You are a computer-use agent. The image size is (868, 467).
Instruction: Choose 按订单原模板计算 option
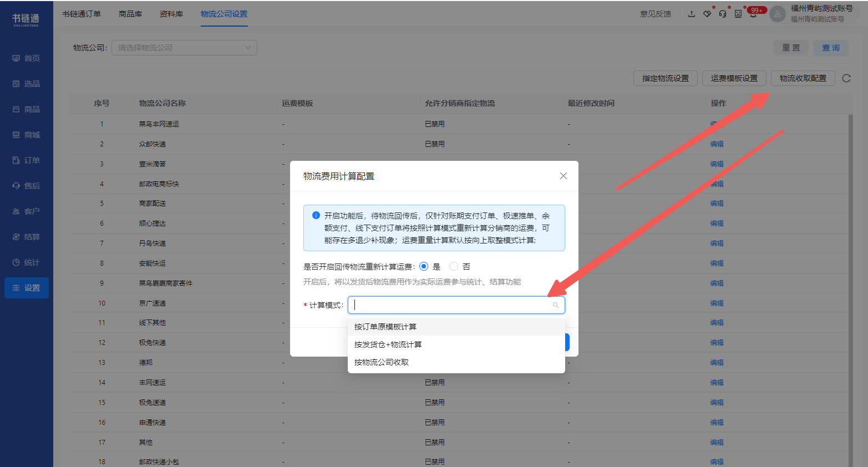(456, 327)
